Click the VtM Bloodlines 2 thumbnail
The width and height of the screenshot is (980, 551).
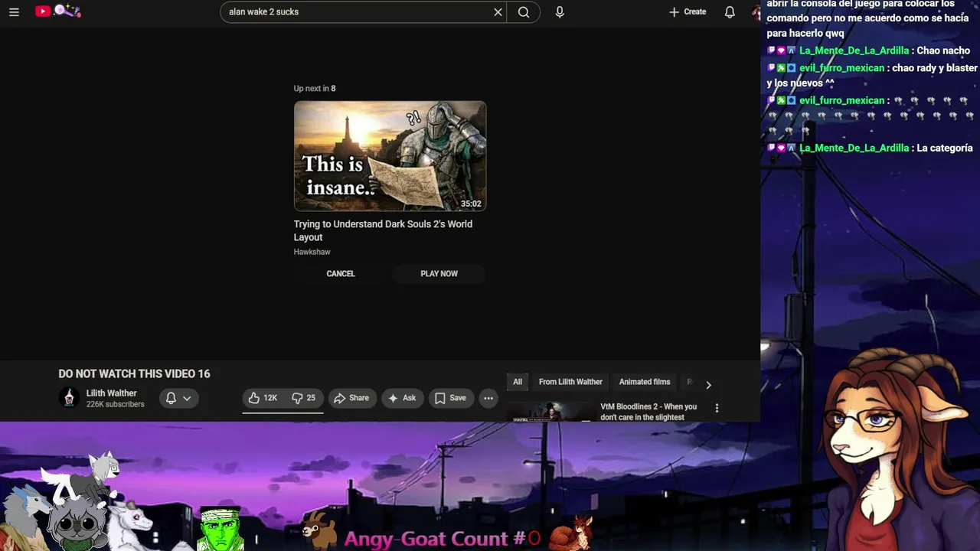pyautogui.click(x=550, y=412)
